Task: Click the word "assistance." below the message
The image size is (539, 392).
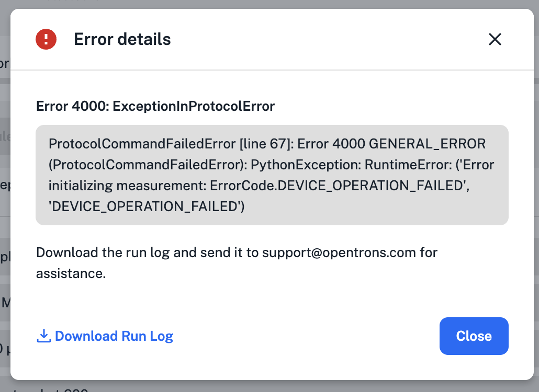Action: pyautogui.click(x=71, y=273)
